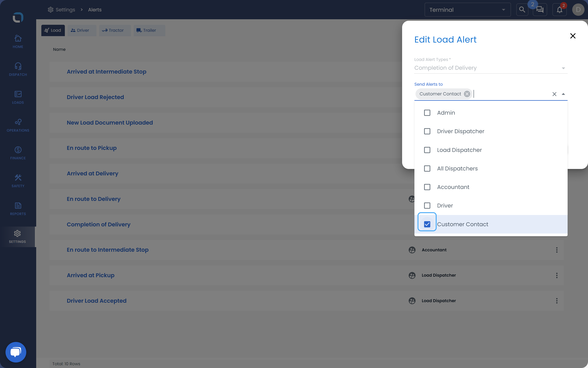
Task: Remove the Customer Contact chip
Action: (467, 94)
